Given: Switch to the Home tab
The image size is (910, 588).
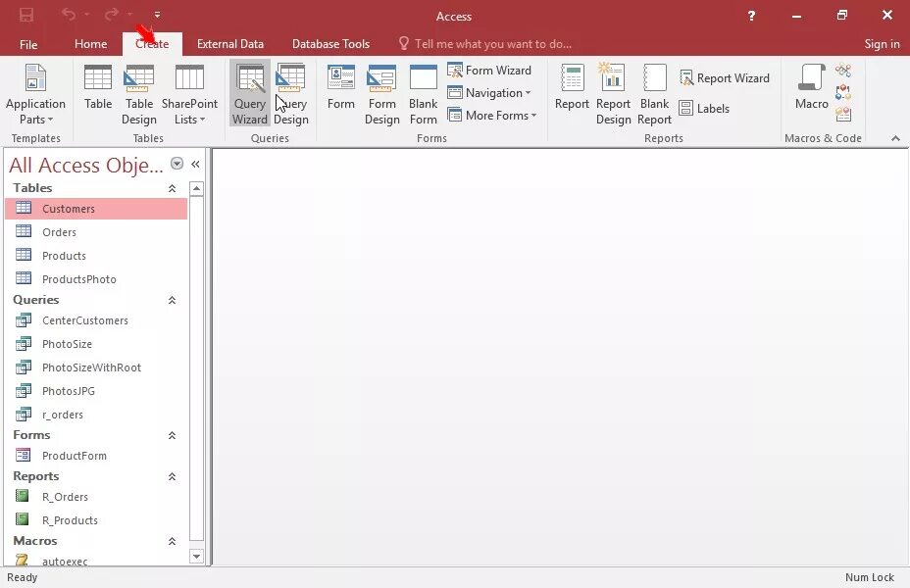Looking at the screenshot, I should (90, 44).
